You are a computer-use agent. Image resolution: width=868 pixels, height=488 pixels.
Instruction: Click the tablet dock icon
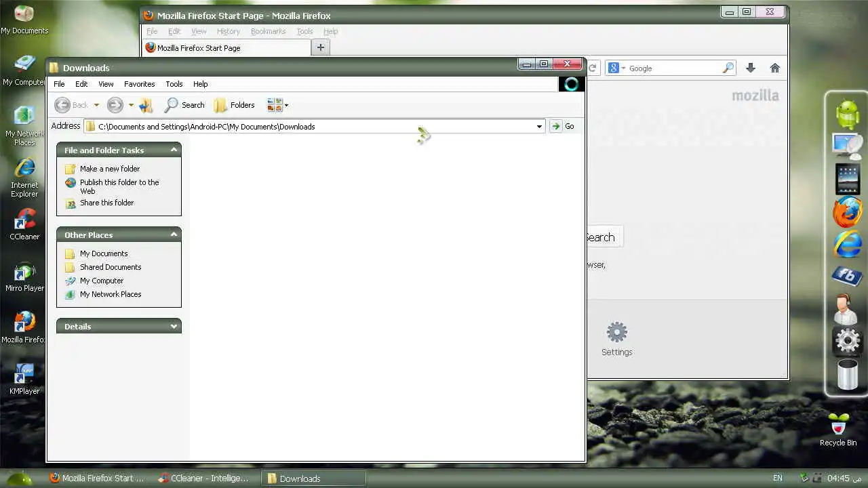[848, 179]
